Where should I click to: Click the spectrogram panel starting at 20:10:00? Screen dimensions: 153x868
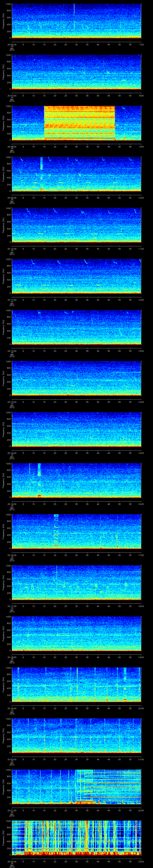[x=76, y=225]
